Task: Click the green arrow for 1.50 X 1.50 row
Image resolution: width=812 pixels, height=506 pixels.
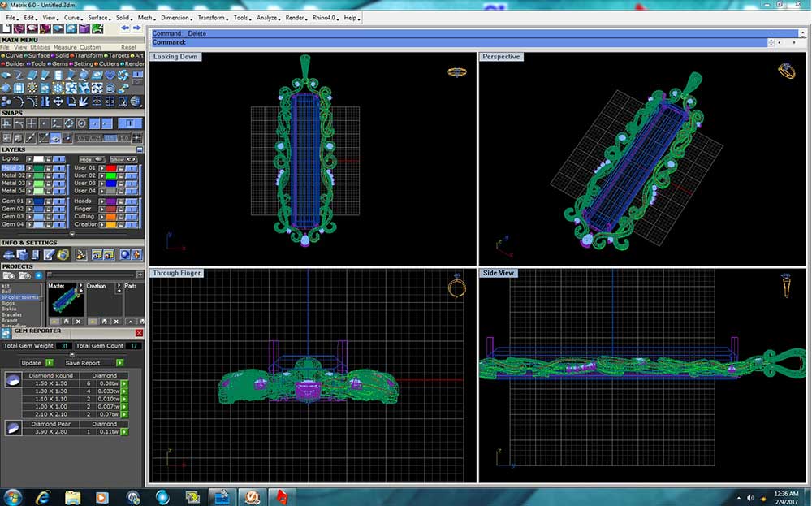Action: pos(124,384)
